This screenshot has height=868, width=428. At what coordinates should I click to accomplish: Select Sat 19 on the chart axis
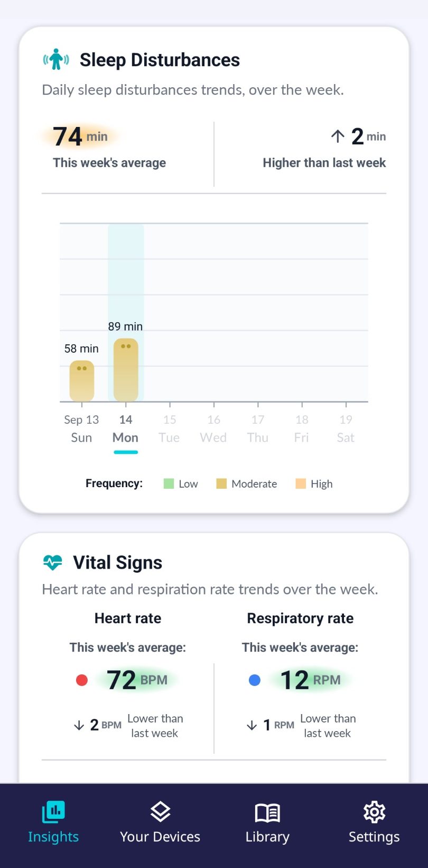coord(346,428)
